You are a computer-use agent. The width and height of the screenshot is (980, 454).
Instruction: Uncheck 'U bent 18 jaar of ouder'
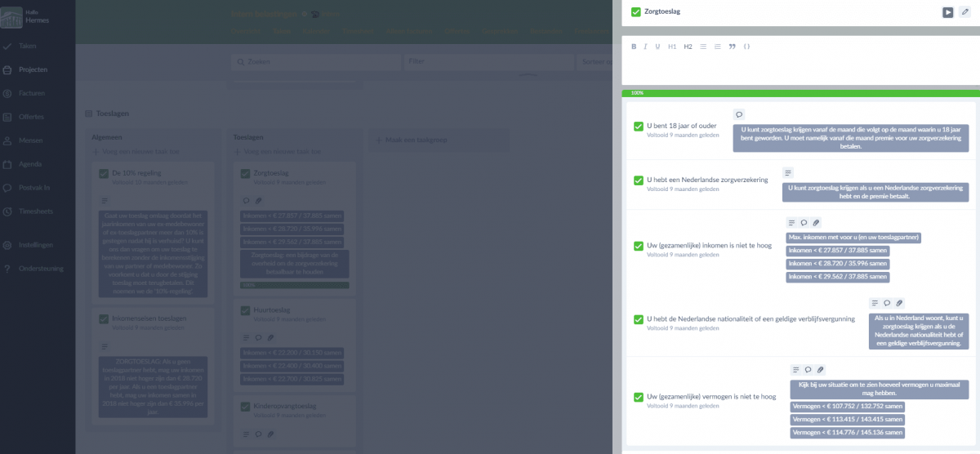[x=639, y=127]
